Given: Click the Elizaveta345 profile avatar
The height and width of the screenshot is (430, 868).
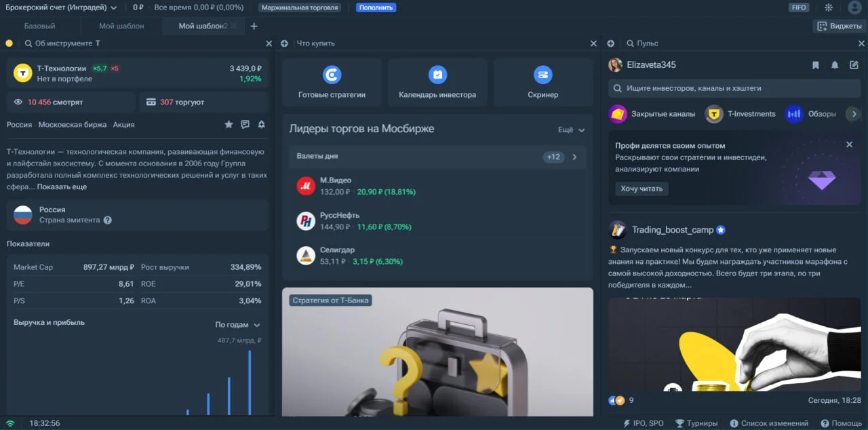Looking at the screenshot, I should point(615,65).
